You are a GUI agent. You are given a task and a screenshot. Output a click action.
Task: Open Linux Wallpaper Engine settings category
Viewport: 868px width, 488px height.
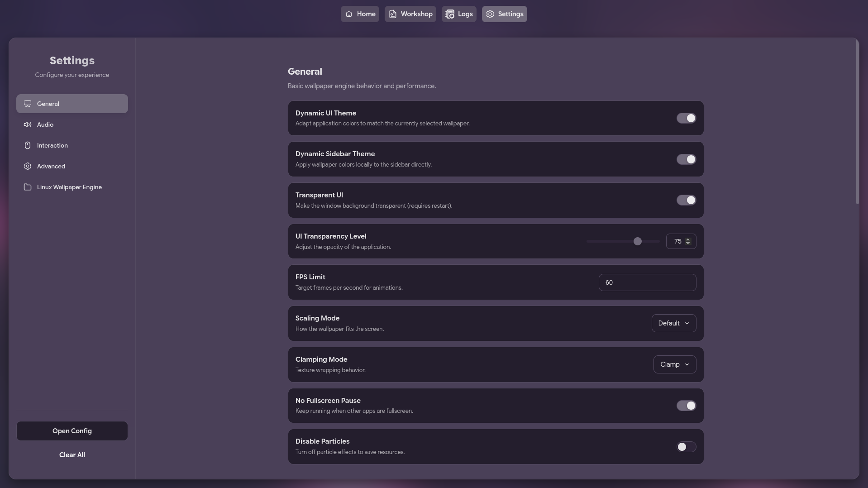point(72,187)
